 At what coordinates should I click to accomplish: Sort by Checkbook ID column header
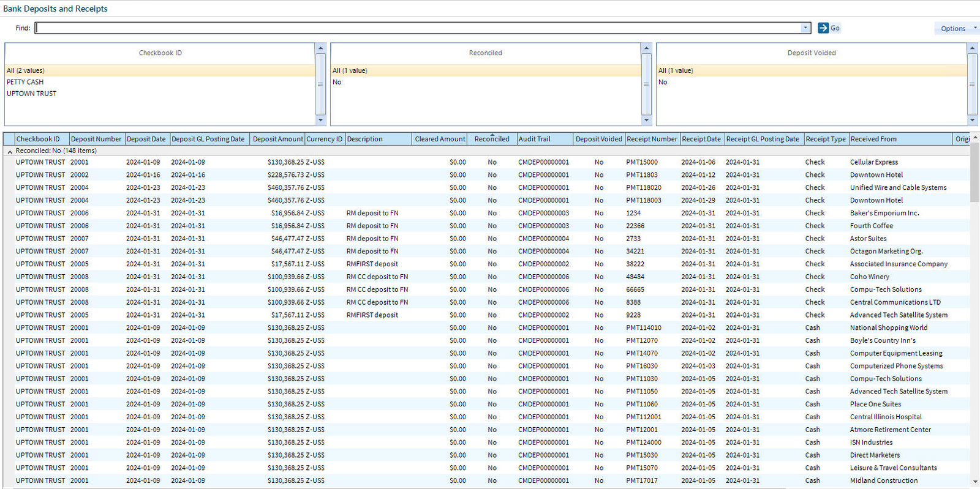[x=41, y=139]
